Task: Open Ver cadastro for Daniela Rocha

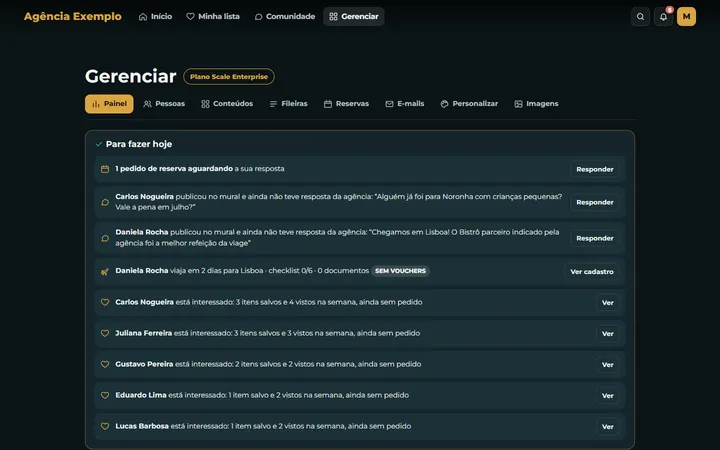Action: tap(592, 272)
